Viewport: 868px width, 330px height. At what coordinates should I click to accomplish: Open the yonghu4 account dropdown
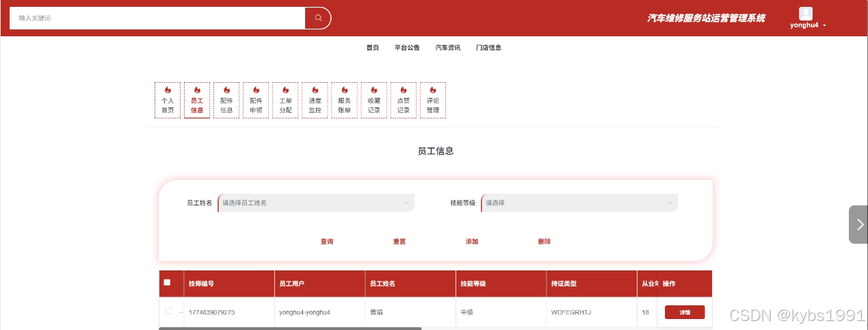(x=808, y=25)
